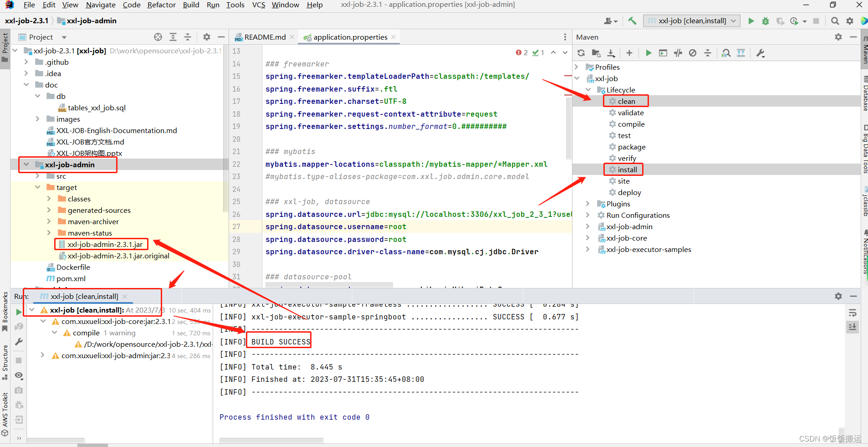The height and width of the screenshot is (447, 868).
Task: Start debugging with the bug icon
Action: (766, 21)
